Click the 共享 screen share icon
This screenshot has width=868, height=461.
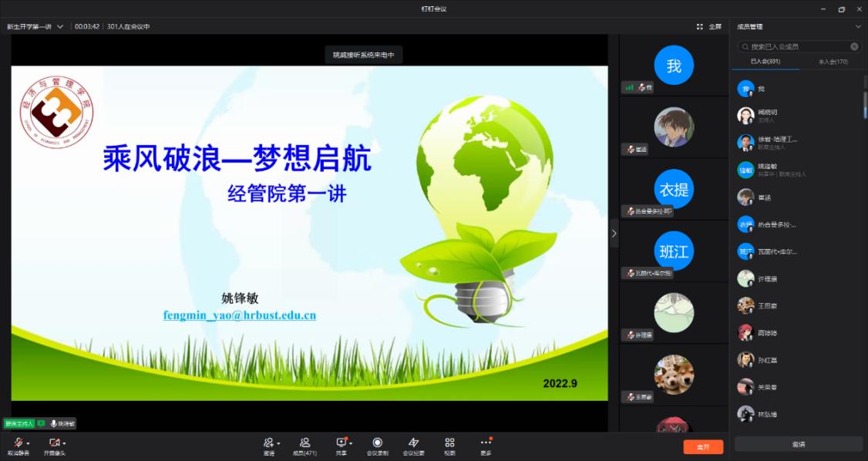pyautogui.click(x=341, y=442)
